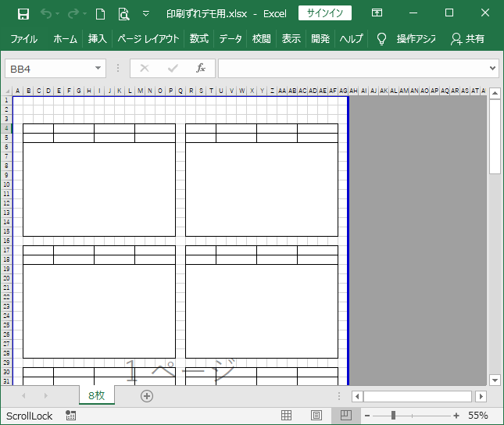This screenshot has width=504, height=425.
Task: Click into the formula bar field
Action: 352,69
